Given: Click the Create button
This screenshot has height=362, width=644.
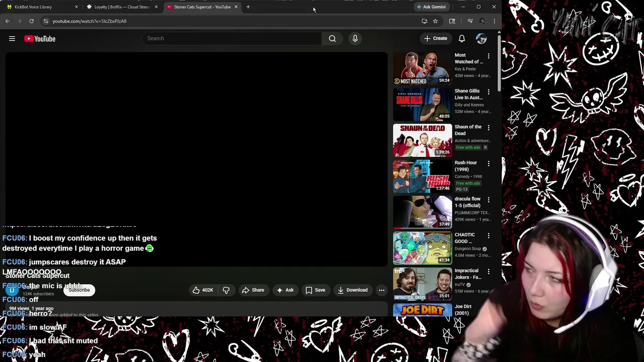Looking at the screenshot, I should coord(436,38).
